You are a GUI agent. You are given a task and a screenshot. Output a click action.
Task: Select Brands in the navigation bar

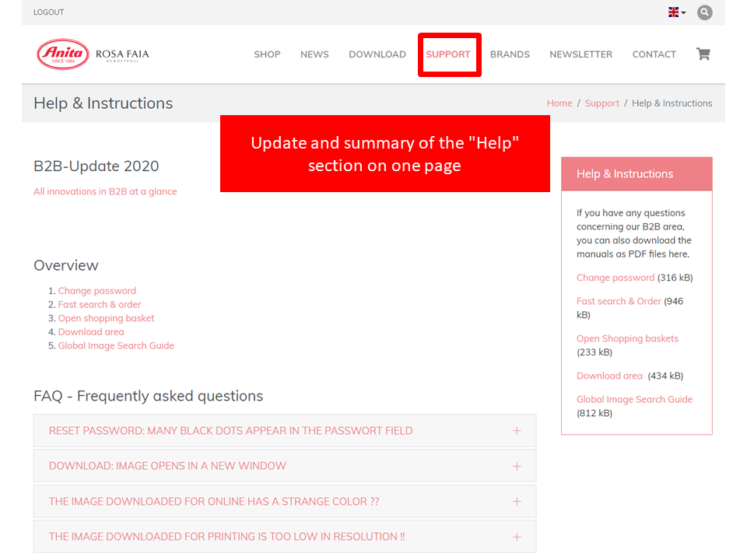[x=510, y=54]
